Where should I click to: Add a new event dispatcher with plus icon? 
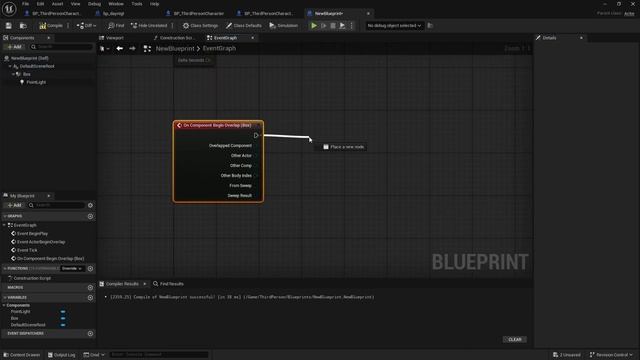click(x=91, y=334)
